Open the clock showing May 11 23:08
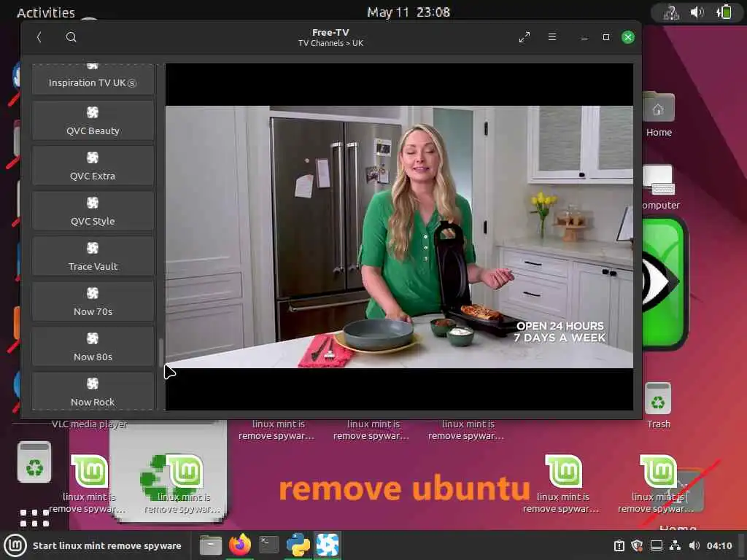The image size is (747, 560). (x=409, y=12)
